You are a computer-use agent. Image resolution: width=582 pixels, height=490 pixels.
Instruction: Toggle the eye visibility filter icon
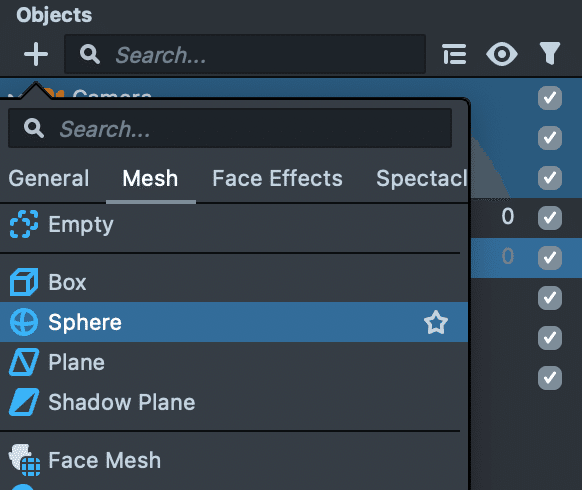[502, 54]
